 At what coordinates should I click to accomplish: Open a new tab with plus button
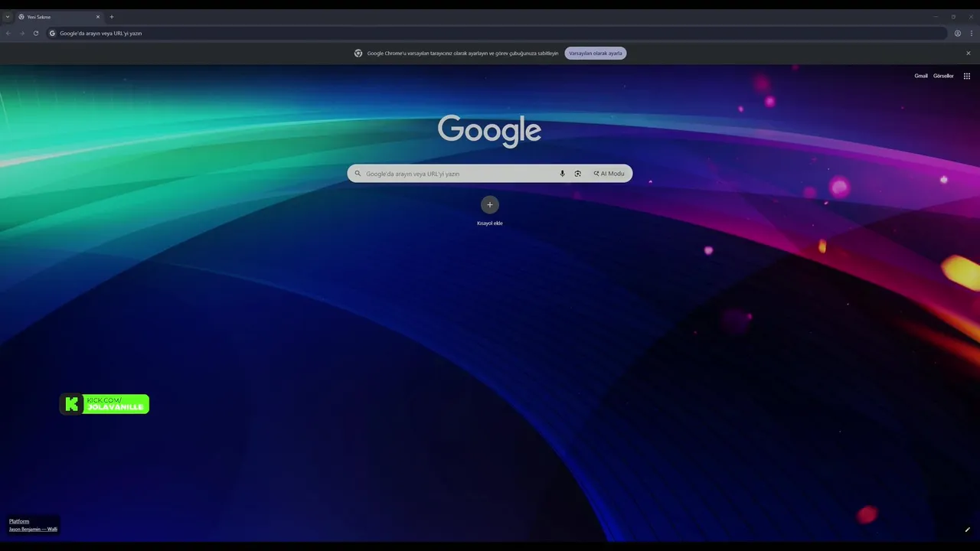112,17
